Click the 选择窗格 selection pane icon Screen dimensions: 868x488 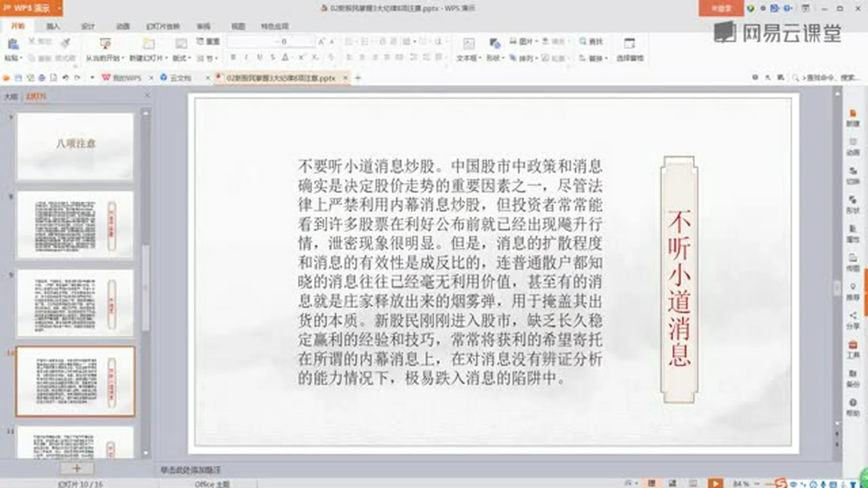(629, 44)
